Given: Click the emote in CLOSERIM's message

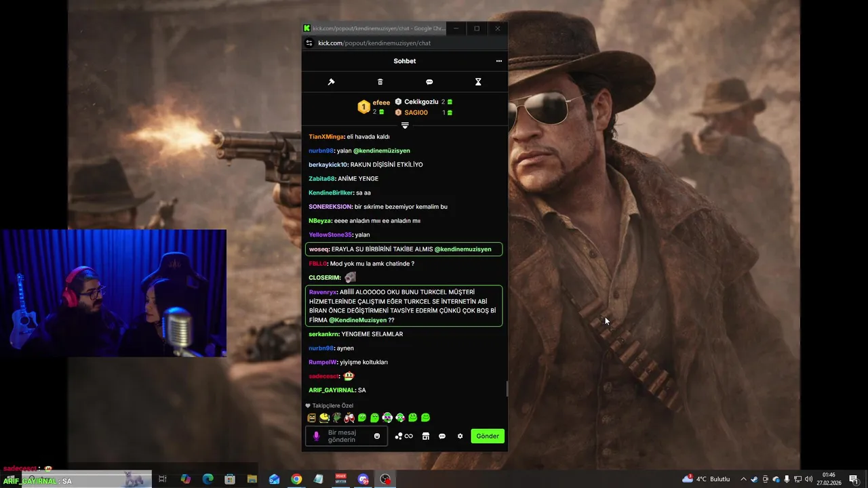Looking at the screenshot, I should pos(350,277).
